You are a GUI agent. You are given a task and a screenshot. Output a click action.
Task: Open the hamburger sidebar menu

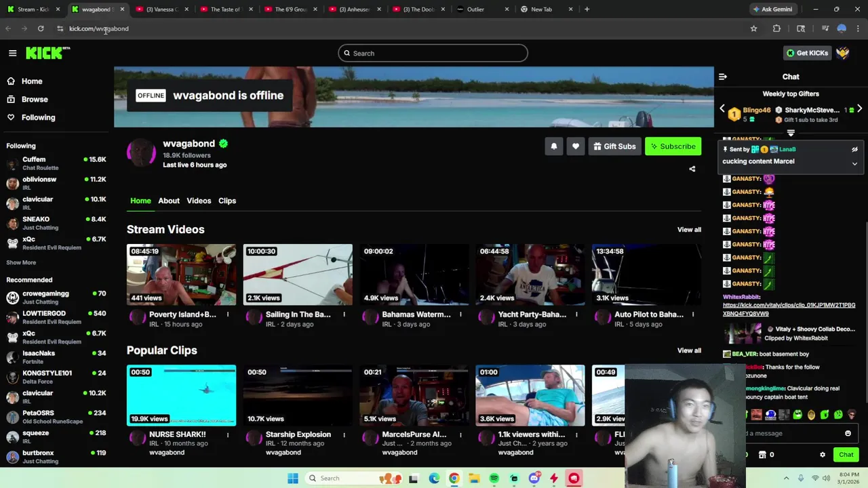12,53
